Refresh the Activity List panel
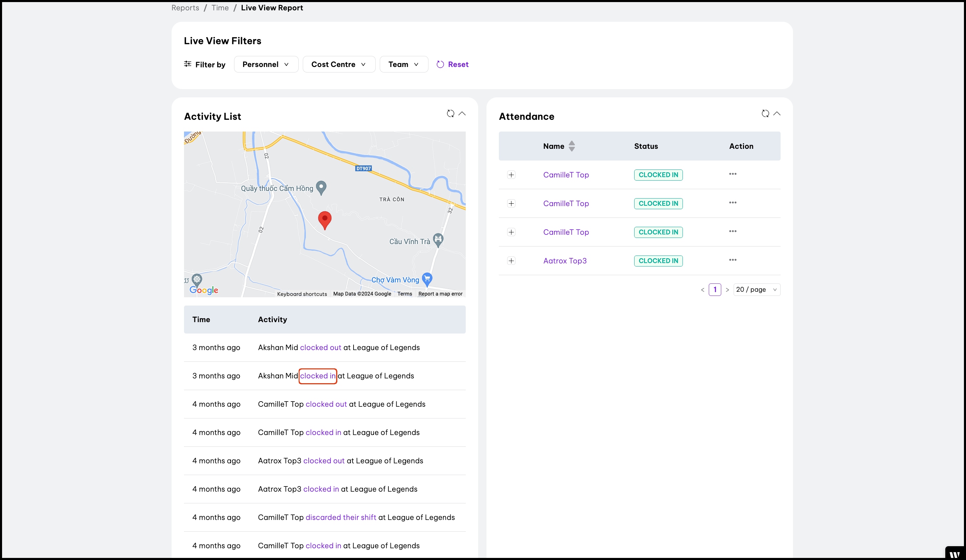Image resolution: width=966 pixels, height=560 pixels. 450,114
